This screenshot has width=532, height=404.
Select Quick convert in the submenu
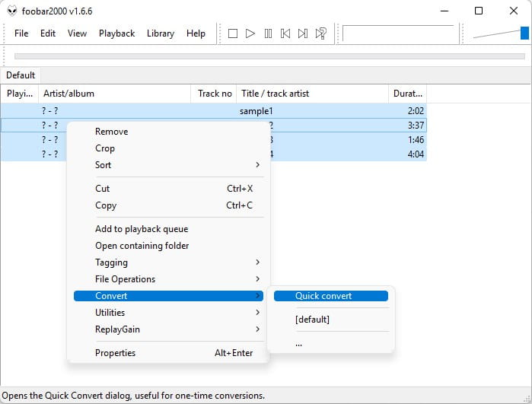(331, 296)
